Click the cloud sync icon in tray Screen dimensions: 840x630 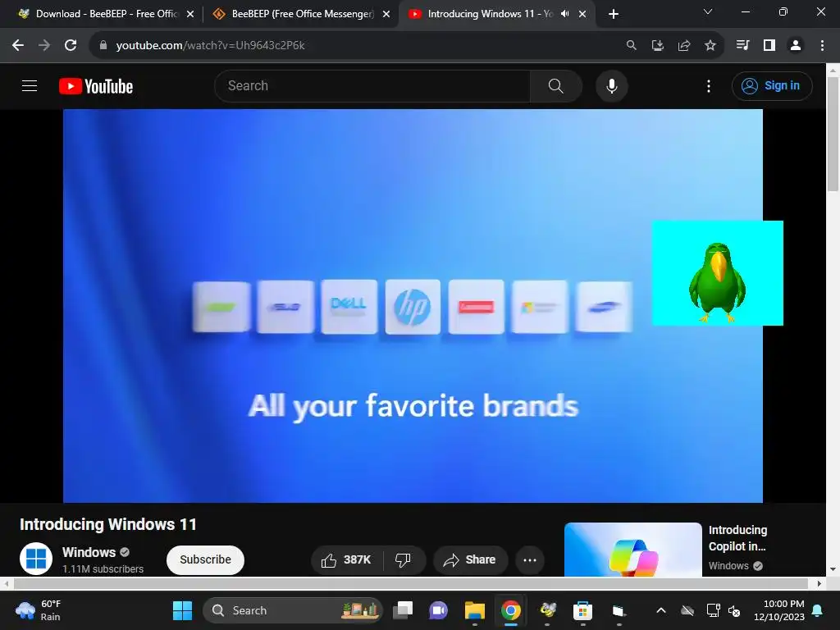coord(687,610)
